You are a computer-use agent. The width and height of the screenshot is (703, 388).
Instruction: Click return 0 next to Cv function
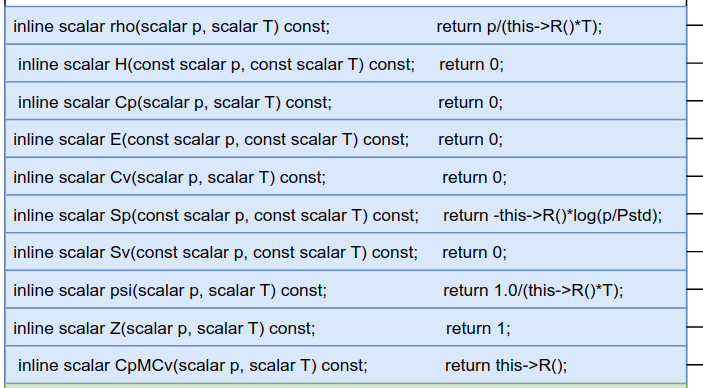474,178
